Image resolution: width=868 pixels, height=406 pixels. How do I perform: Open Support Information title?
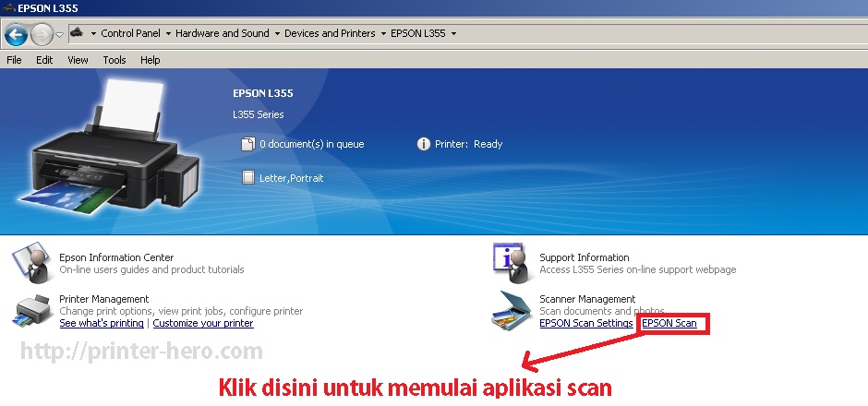point(584,257)
